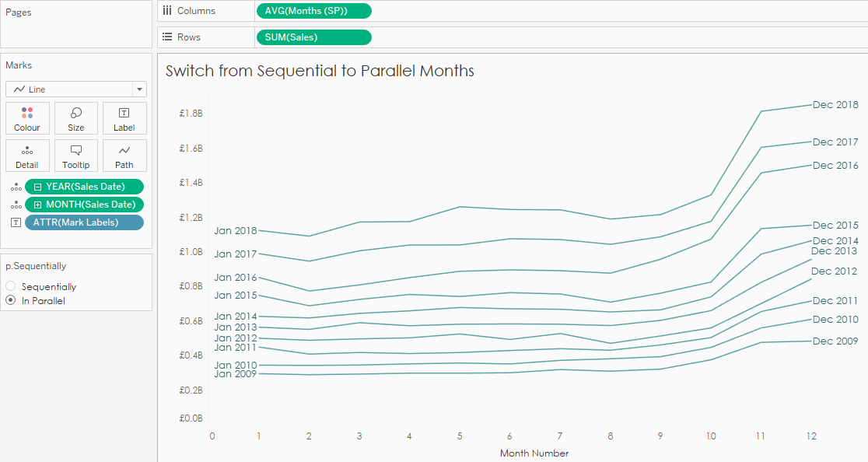Click the Path marks button

point(124,156)
